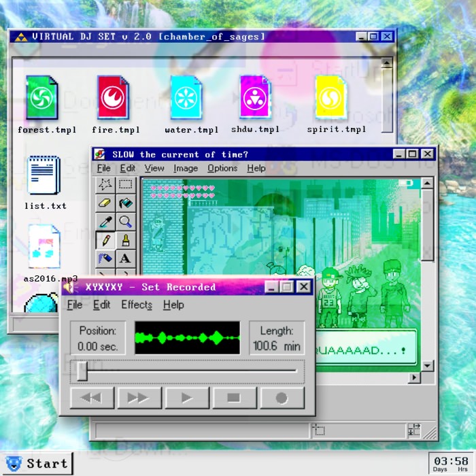The width and height of the screenshot is (476, 476).
Task: Play the recorded set
Action: click(x=187, y=398)
